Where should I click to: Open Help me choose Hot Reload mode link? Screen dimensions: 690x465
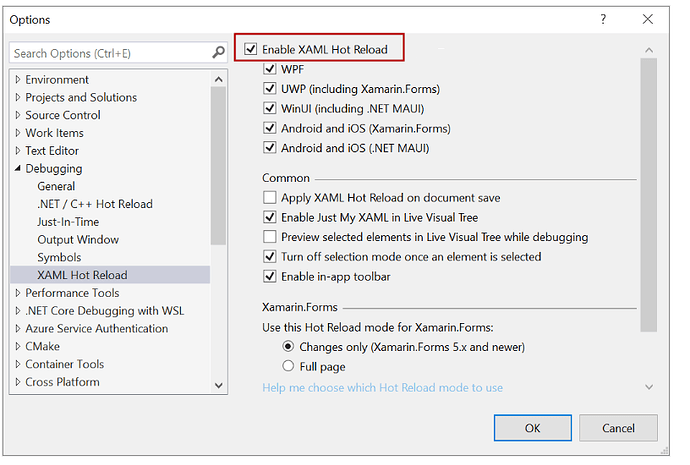(382, 388)
